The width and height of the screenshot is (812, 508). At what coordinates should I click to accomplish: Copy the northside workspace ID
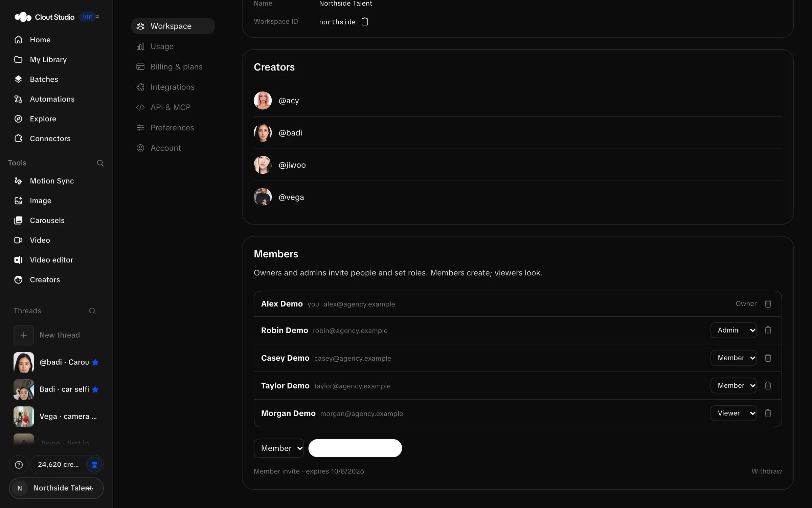(x=365, y=22)
